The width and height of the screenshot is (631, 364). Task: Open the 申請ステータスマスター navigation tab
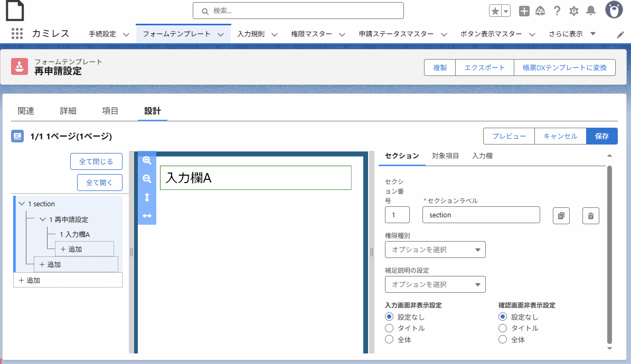[396, 34]
